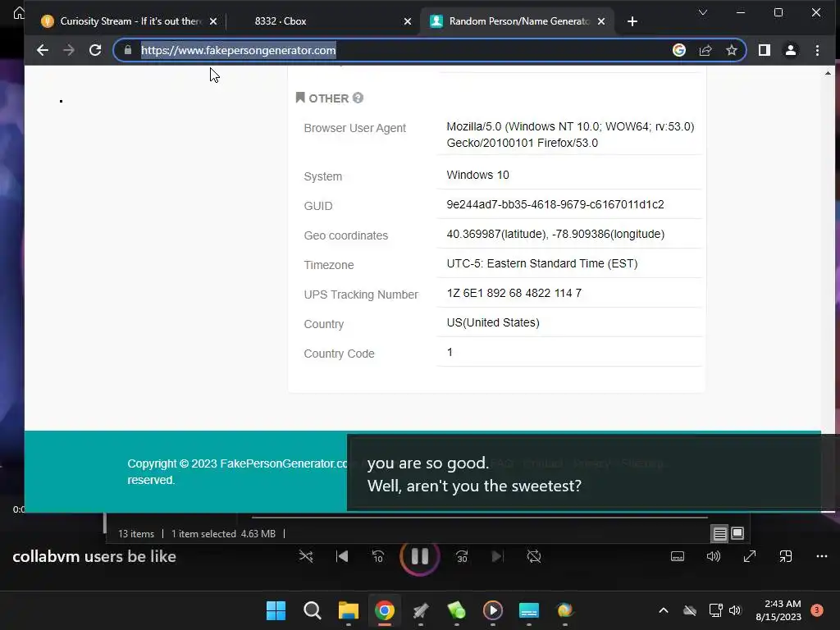Share this page via share icon
Screen dimensions: 840x630
tap(705, 50)
